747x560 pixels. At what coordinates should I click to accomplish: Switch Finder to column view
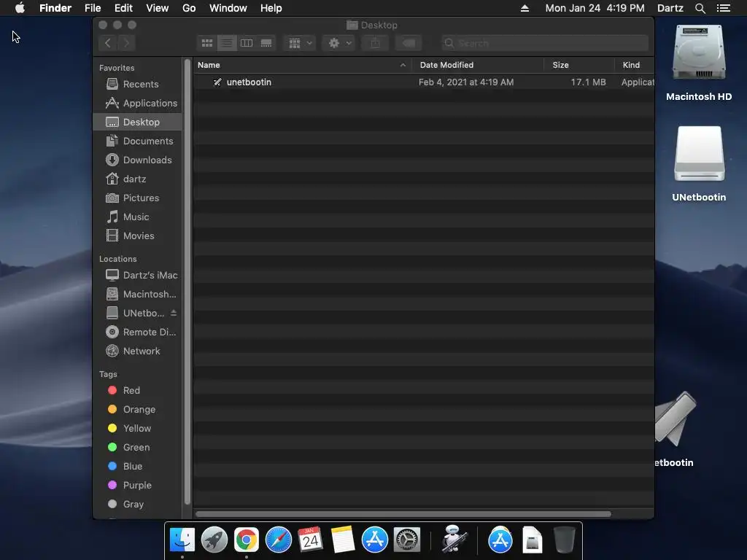[247, 43]
